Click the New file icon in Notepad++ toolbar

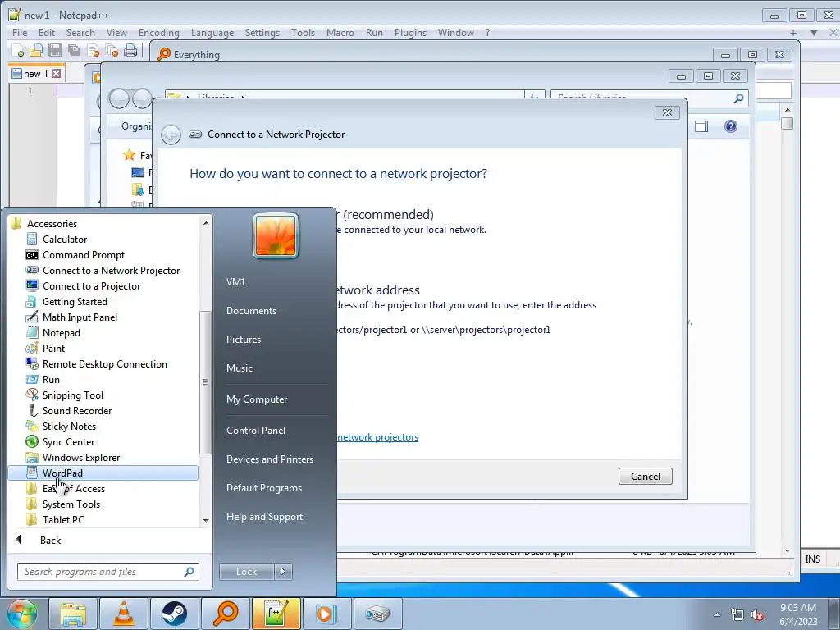pyautogui.click(x=17, y=51)
